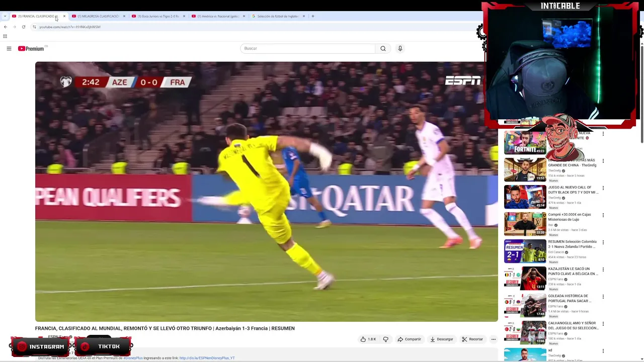Go forward in browser history
This screenshot has width=644, height=362.
[14, 27]
